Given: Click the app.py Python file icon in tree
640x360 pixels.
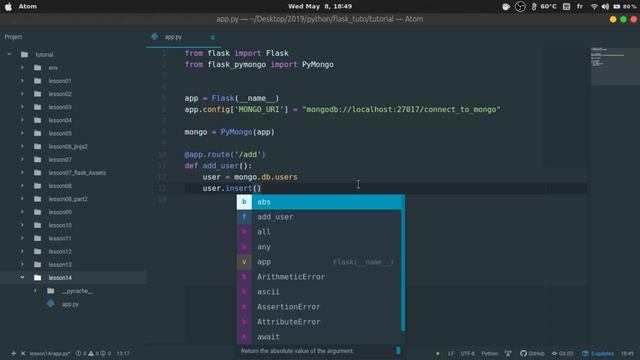Looking at the screenshot, I should coord(51,304).
